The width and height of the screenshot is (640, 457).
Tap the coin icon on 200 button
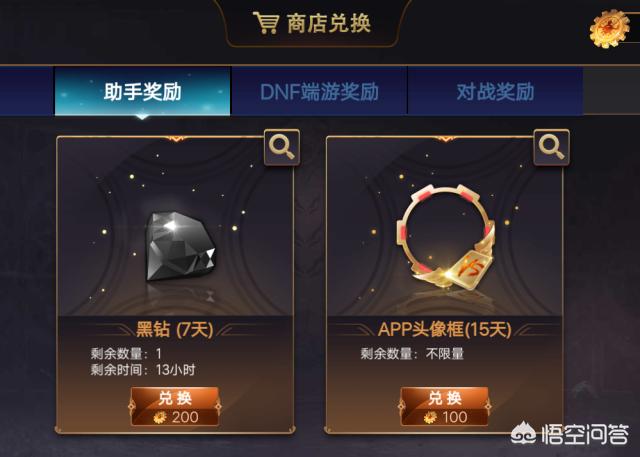[x=160, y=417]
